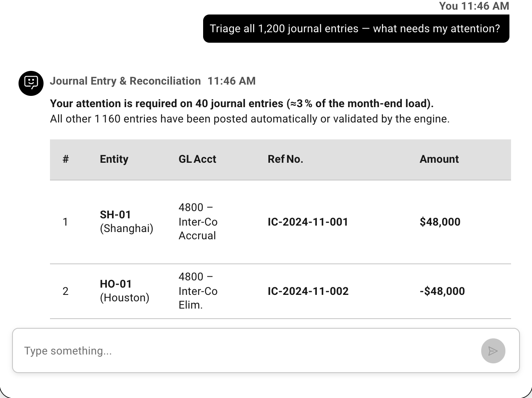
Task: Click the Journal Entry & Reconciliation sender name
Action: [125, 81]
